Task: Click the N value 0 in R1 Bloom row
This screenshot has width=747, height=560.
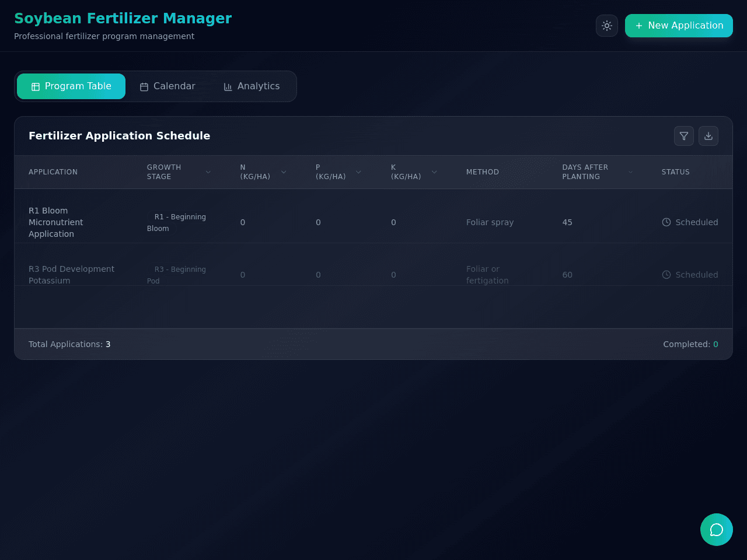Action: tap(243, 222)
